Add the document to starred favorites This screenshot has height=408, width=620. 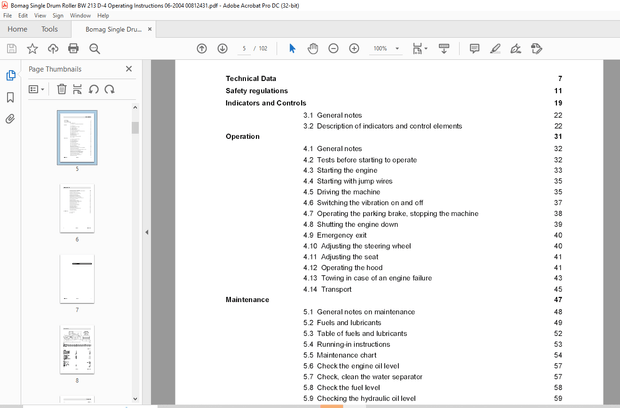pyautogui.click(x=32, y=49)
